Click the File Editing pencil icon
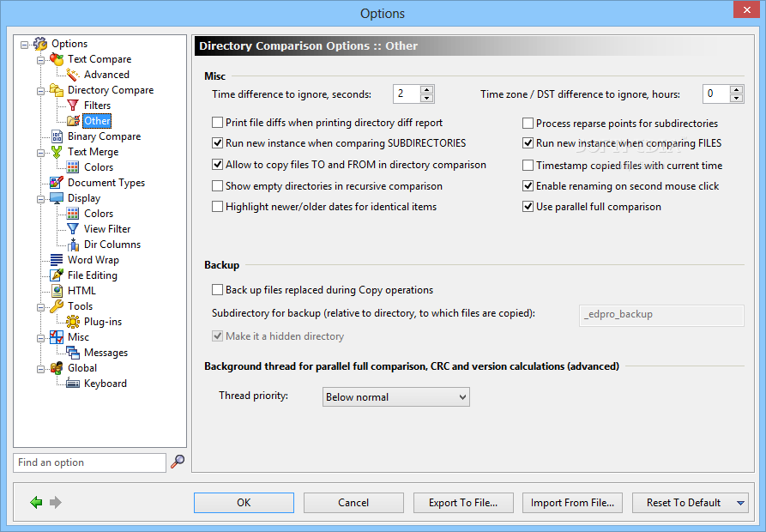This screenshot has height=532, width=766. pos(57,275)
